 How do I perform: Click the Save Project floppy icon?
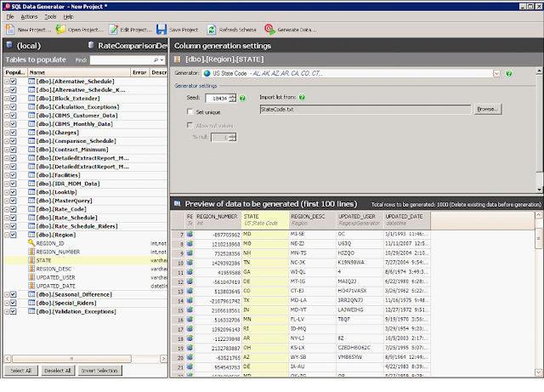pos(161,29)
